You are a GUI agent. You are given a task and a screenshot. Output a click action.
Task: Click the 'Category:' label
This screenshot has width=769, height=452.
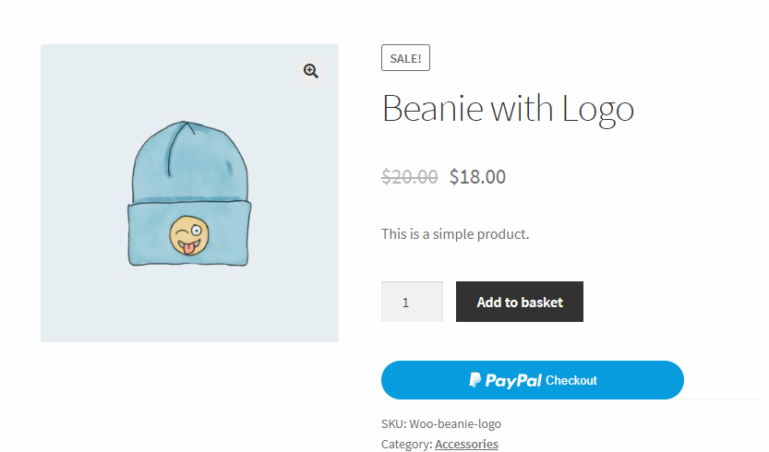coord(406,444)
